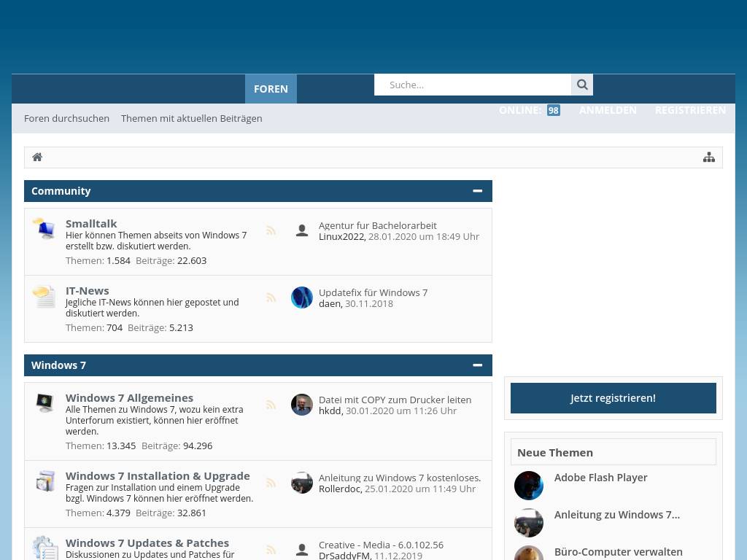Viewport: 747px width, 560px height.
Task: Click the home breadcrumb icon
Action: pyautogui.click(x=37, y=157)
